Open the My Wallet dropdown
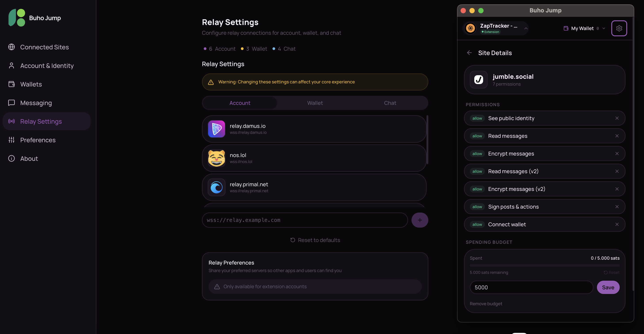This screenshot has height=334, width=644. 584,28
